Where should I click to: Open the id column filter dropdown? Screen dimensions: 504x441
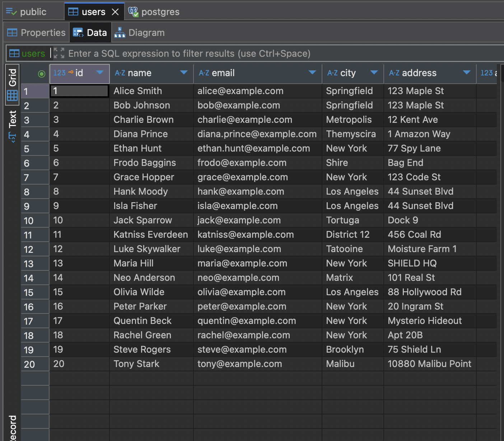point(100,73)
